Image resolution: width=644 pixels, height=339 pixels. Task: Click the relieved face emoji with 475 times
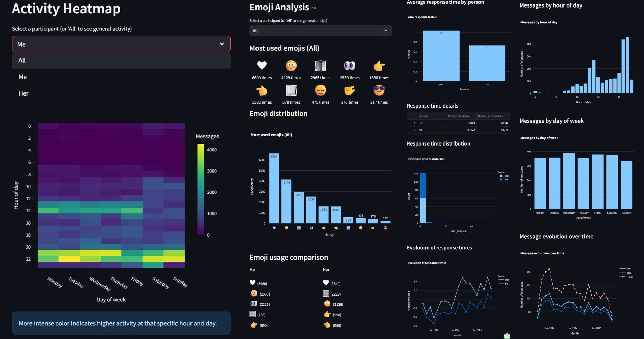point(320,90)
